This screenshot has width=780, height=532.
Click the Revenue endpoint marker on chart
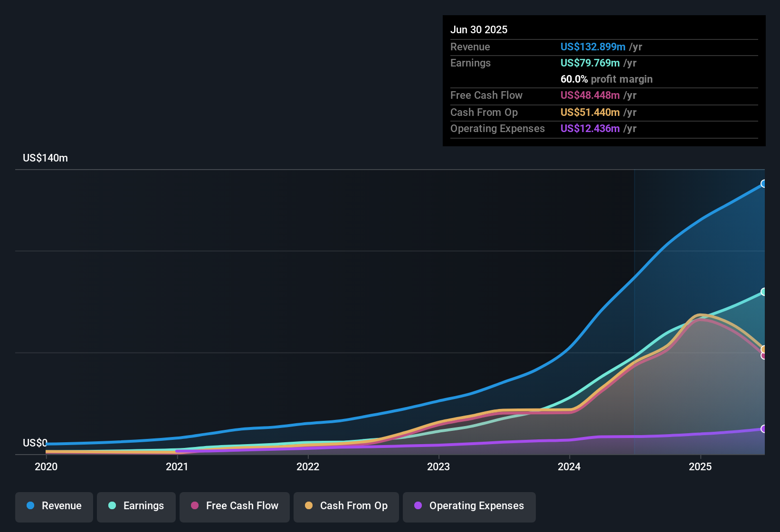pos(764,184)
